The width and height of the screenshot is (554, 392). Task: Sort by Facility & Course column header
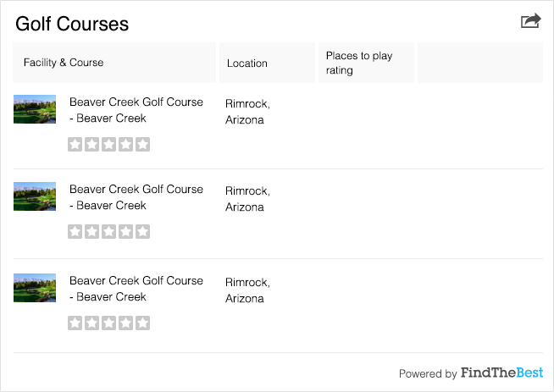tap(64, 63)
